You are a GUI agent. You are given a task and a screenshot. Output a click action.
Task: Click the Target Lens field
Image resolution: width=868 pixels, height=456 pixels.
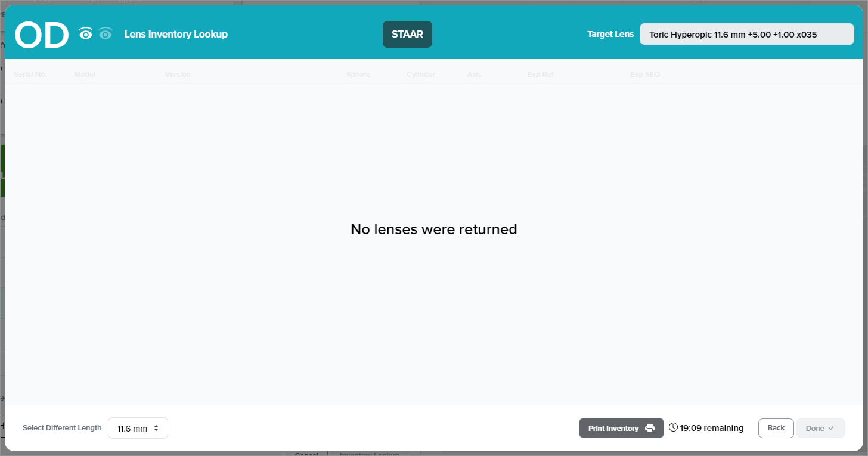(746, 35)
